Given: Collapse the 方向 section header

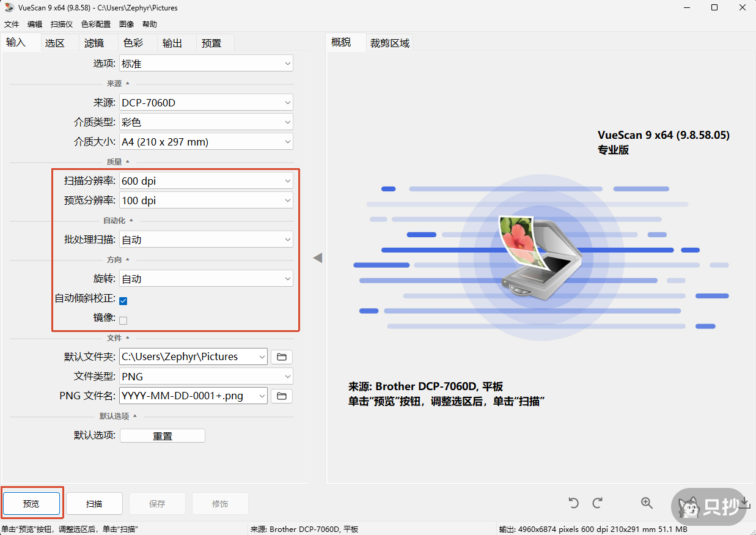Looking at the screenshot, I should tap(118, 260).
